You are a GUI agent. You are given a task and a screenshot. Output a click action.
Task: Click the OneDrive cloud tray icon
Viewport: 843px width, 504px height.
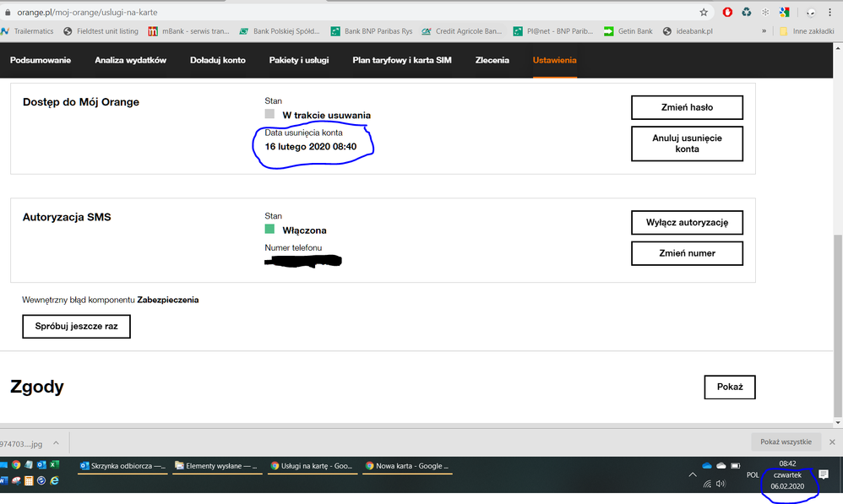click(707, 465)
